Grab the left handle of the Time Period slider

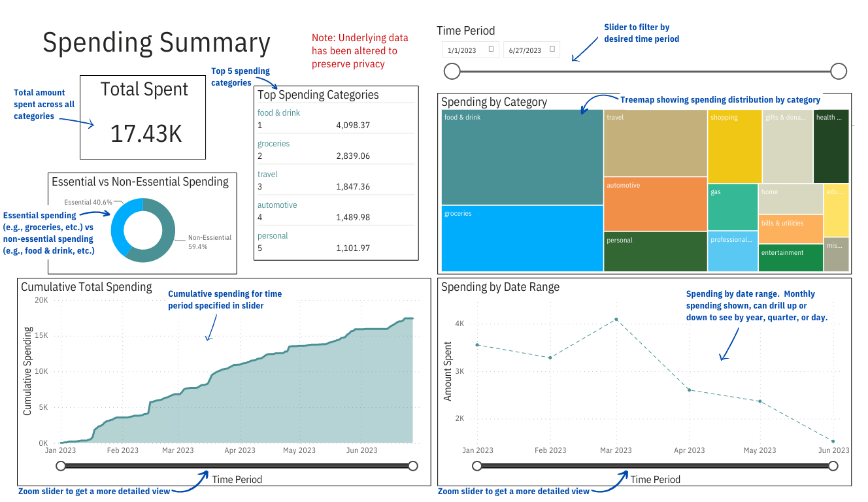pyautogui.click(x=452, y=71)
